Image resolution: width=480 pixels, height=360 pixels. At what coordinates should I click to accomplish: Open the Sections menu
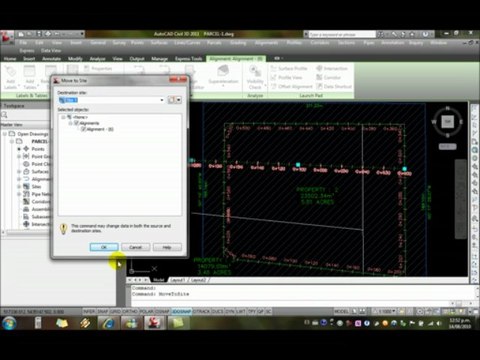pyautogui.click(x=346, y=43)
